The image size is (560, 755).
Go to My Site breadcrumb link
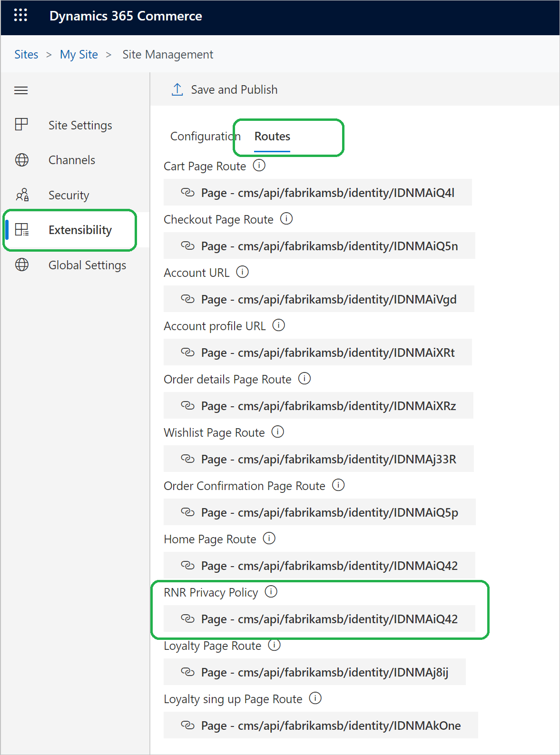pyautogui.click(x=79, y=55)
